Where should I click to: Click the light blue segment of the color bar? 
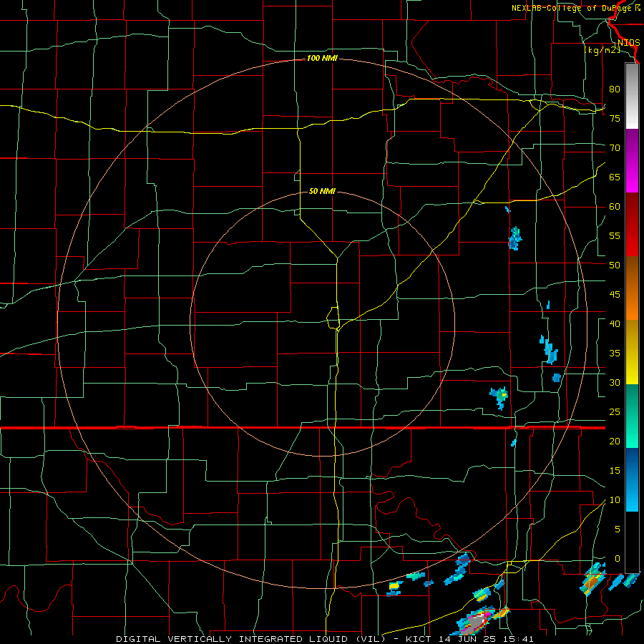point(632,479)
